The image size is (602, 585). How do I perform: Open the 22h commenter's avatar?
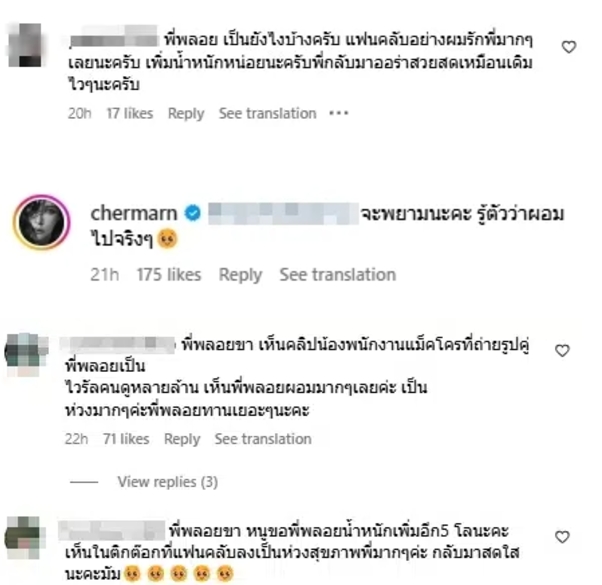[x=26, y=355]
